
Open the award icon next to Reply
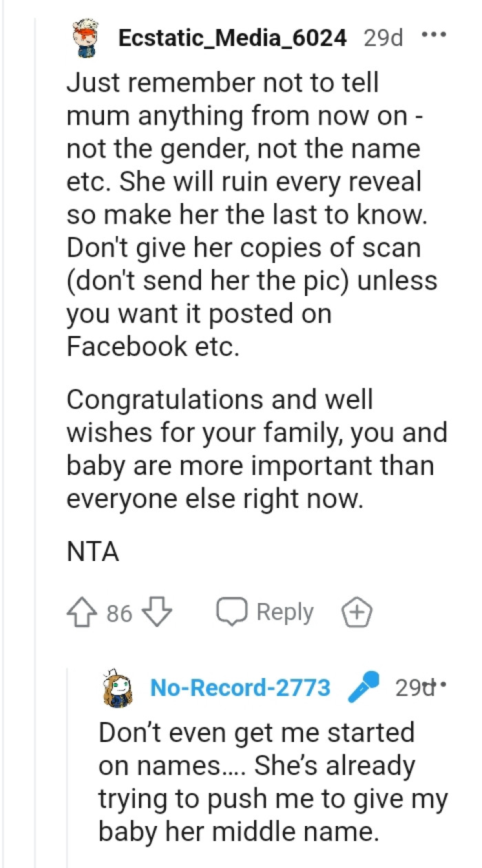click(x=357, y=611)
